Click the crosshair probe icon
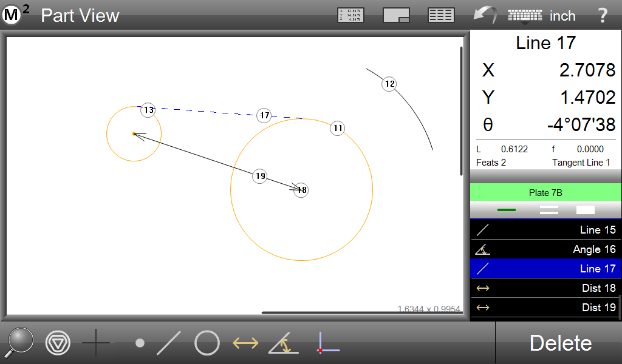 click(x=96, y=343)
